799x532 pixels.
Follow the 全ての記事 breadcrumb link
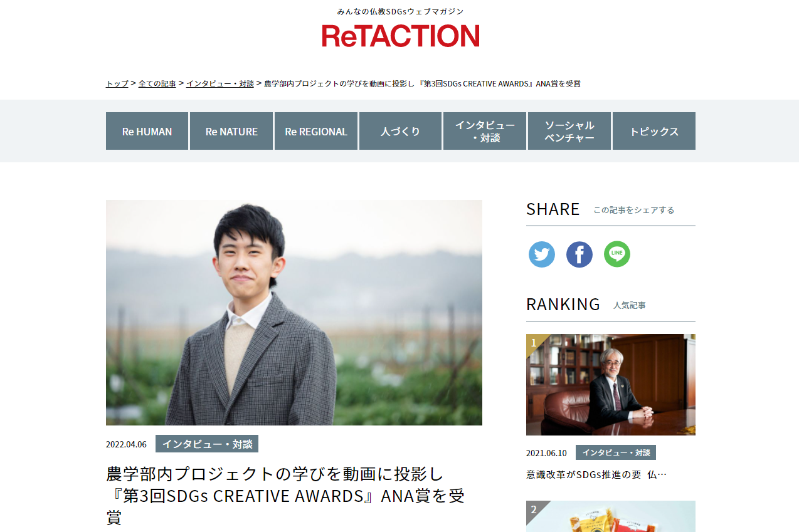pyautogui.click(x=157, y=83)
